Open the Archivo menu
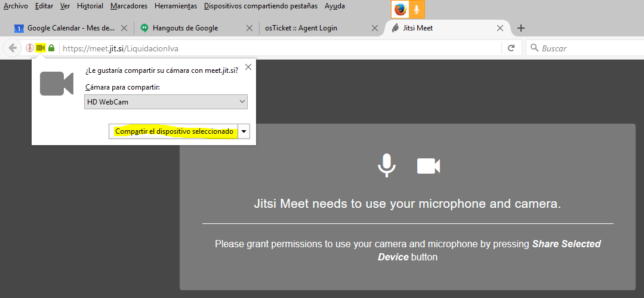644x298 pixels. click(x=16, y=6)
